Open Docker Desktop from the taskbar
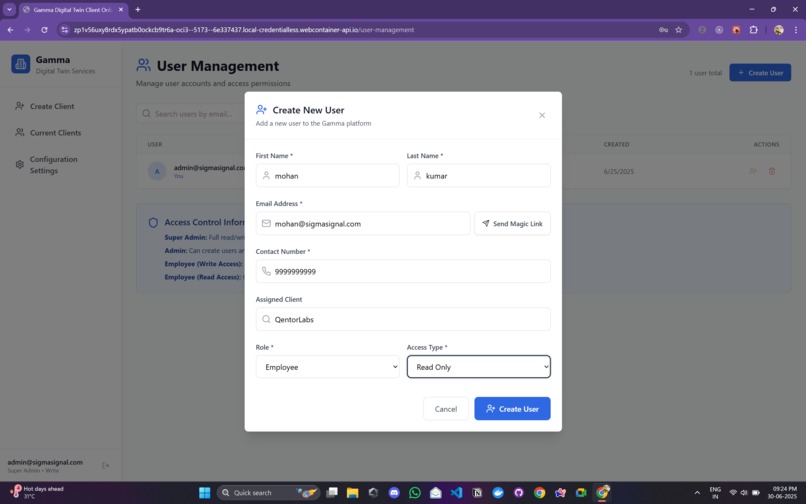The height and width of the screenshot is (504, 806). (x=498, y=492)
